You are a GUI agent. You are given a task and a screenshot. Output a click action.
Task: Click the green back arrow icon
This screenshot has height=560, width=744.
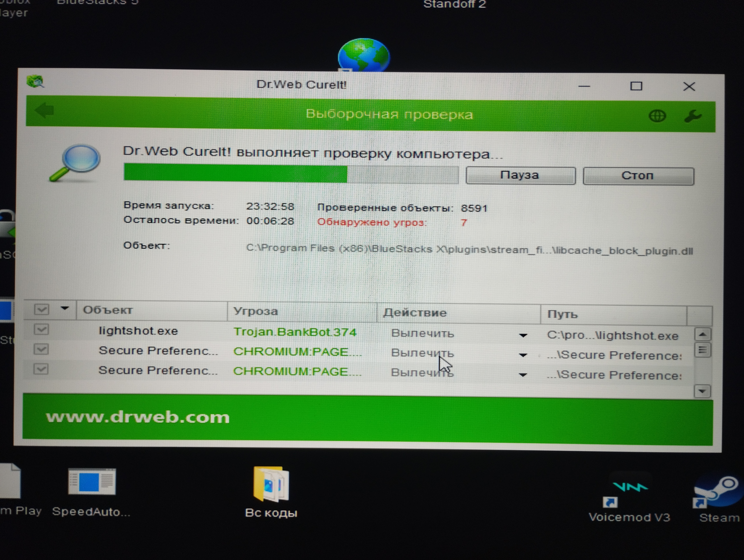click(x=44, y=110)
